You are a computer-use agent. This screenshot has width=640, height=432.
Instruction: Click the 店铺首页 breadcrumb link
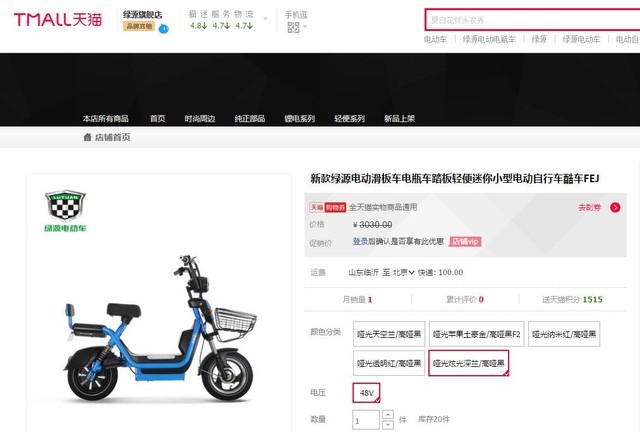coord(113,137)
